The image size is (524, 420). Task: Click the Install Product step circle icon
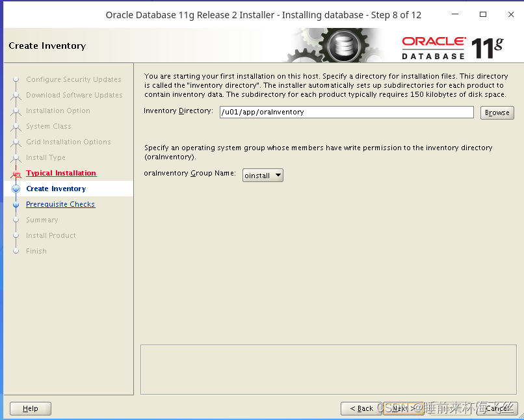[x=16, y=235]
